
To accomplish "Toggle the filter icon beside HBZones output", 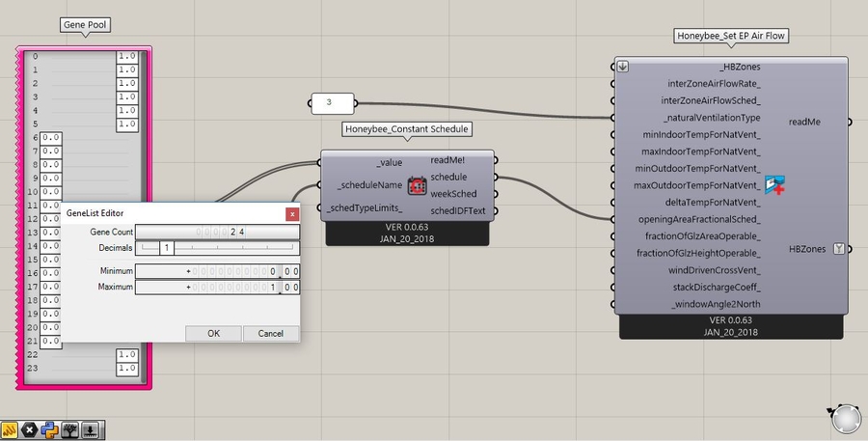I will [838, 249].
